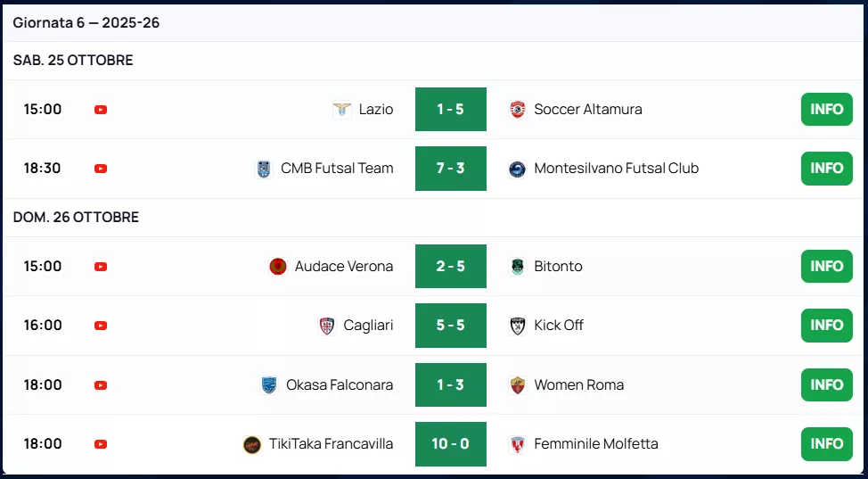Image resolution: width=868 pixels, height=479 pixels.
Task: Open YouTube video for Cagliari match
Action: 101,326
